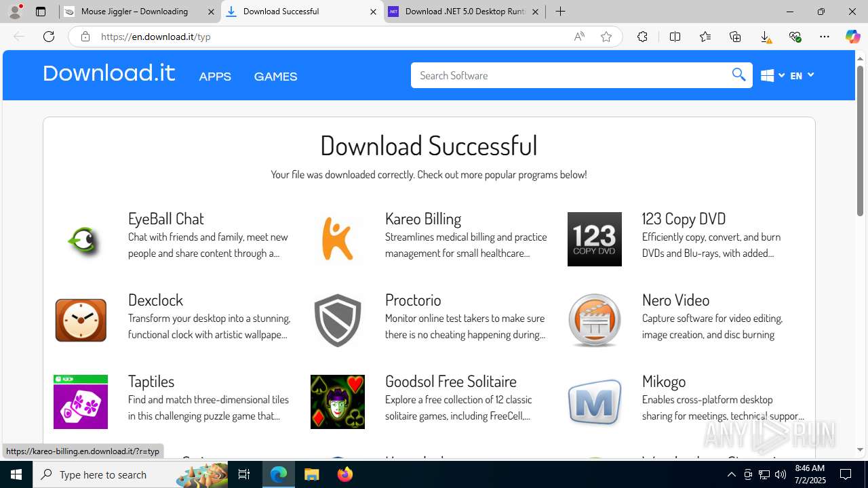868x488 pixels.
Task: Click the search magnifier icon
Action: (x=738, y=75)
